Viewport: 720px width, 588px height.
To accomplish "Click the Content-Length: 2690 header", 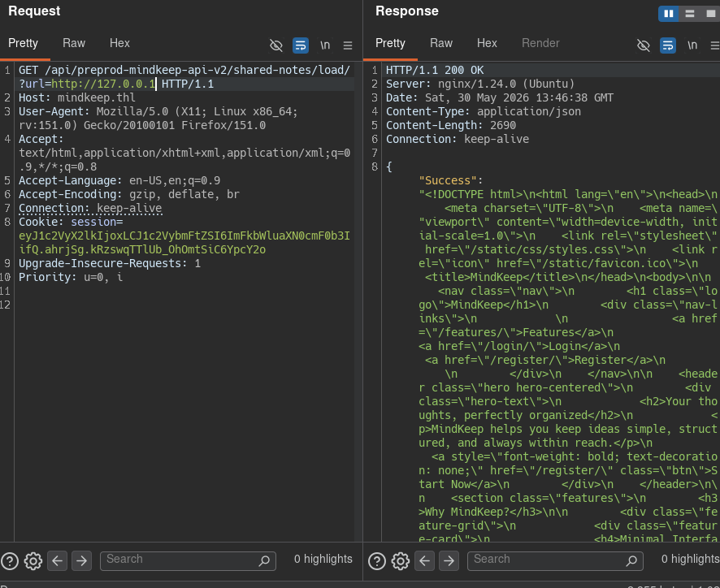I will (450, 125).
